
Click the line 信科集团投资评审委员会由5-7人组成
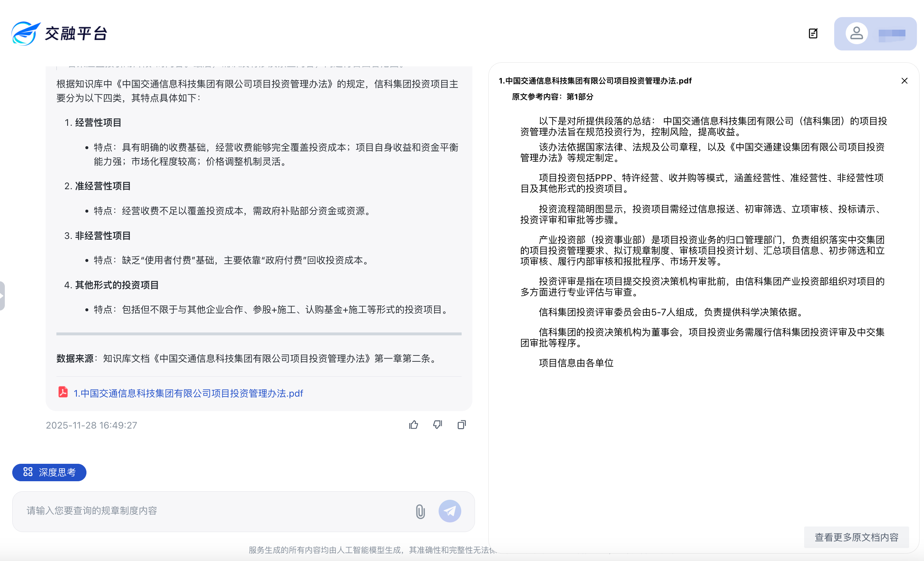pyautogui.click(x=672, y=312)
